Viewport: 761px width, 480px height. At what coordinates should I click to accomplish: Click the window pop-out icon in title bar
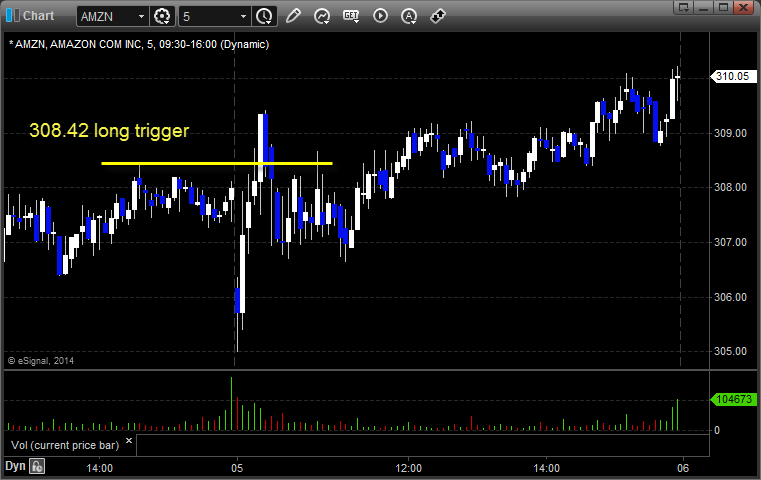pyautogui.click(x=684, y=7)
